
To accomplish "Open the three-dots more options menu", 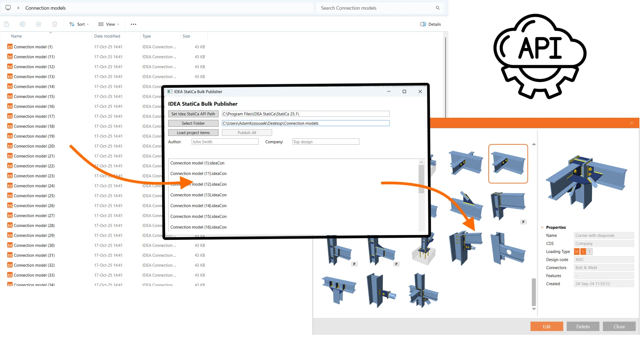I will tap(134, 24).
